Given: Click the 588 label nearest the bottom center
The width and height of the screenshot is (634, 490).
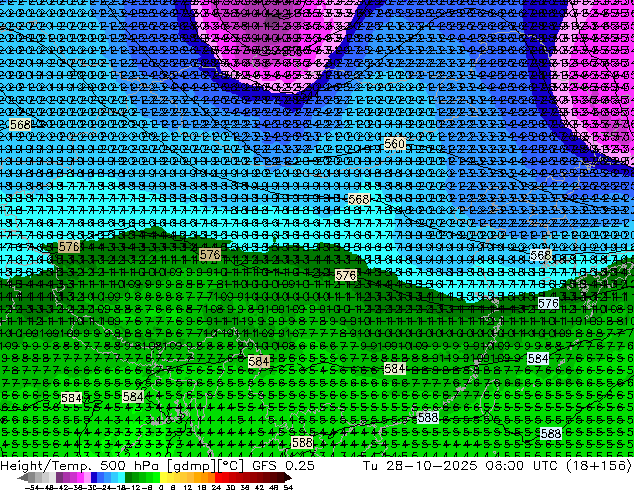Looking at the screenshot, I should pyautogui.click(x=302, y=442).
